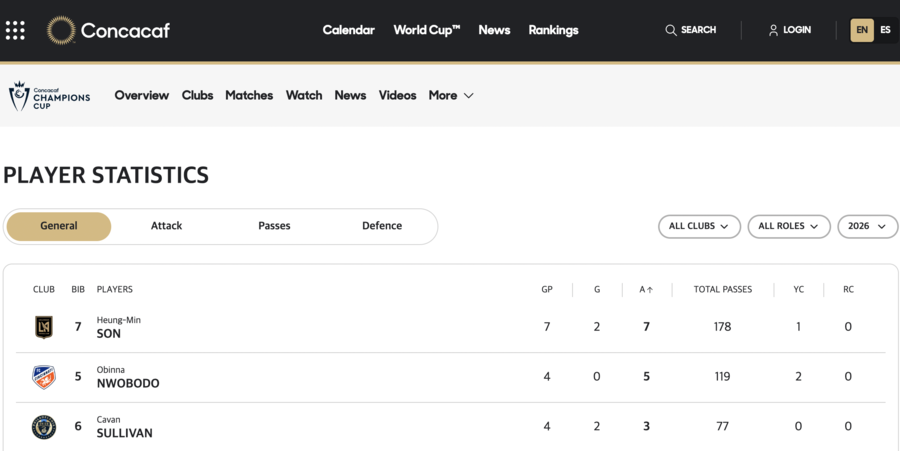Sort by RC column header
The width and height of the screenshot is (900, 451).
tap(848, 290)
